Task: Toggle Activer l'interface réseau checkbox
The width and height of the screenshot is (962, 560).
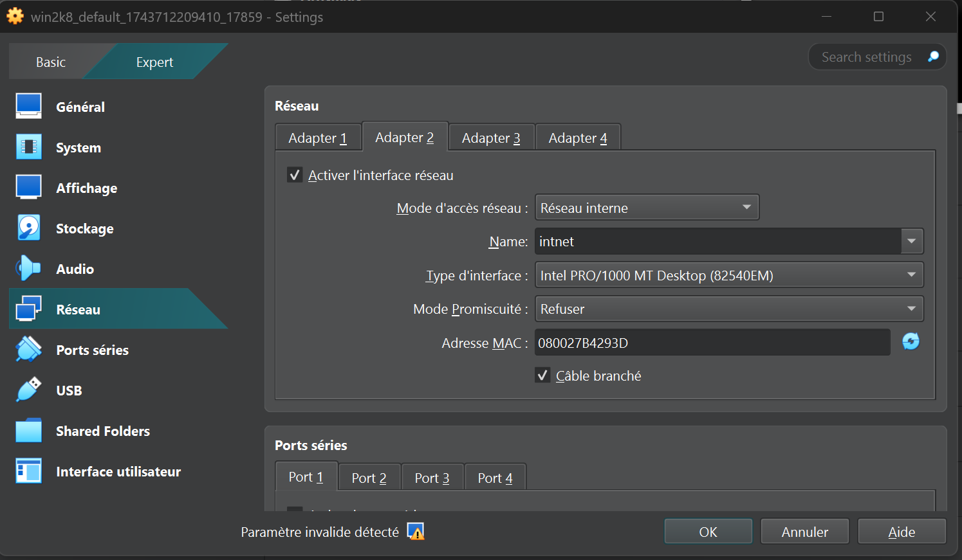Action: click(295, 175)
